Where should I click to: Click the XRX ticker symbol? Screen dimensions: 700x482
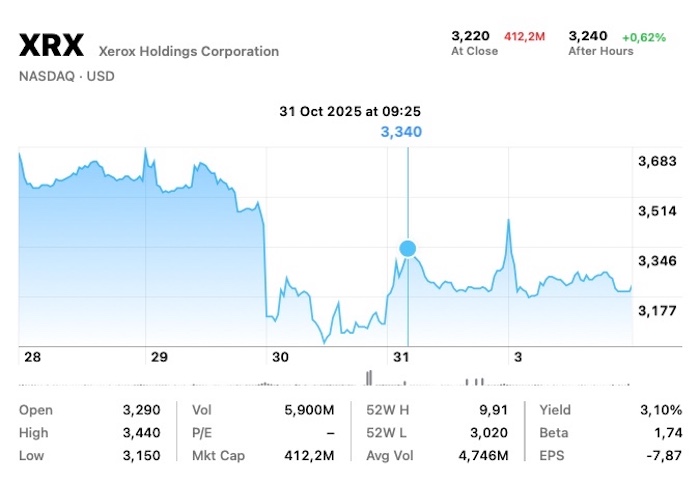click(x=52, y=46)
